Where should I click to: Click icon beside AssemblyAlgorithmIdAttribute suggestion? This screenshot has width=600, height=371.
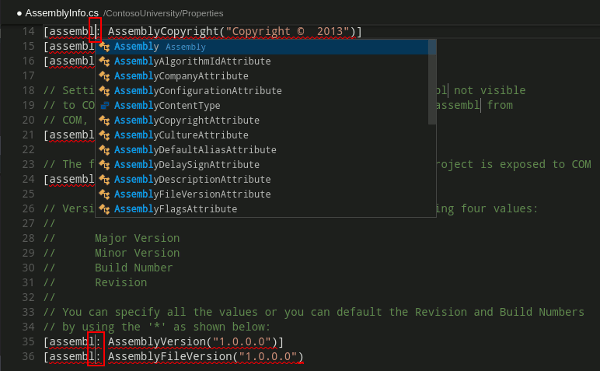pos(104,61)
